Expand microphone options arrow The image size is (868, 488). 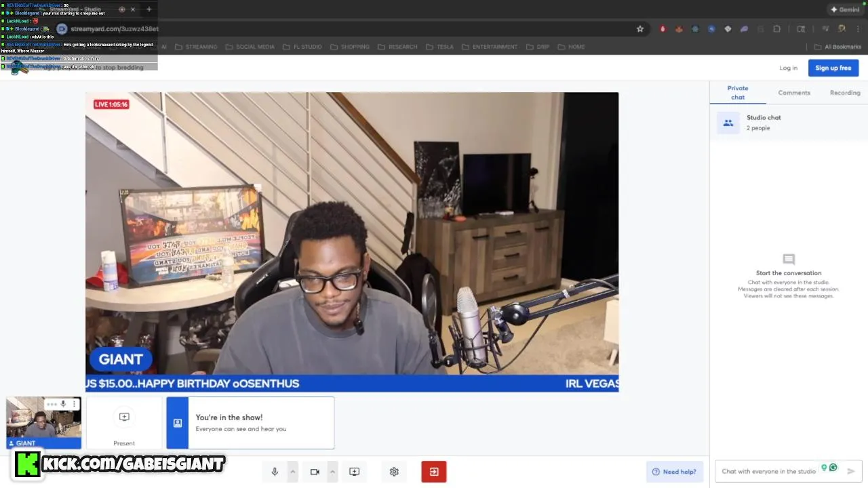(x=293, y=472)
